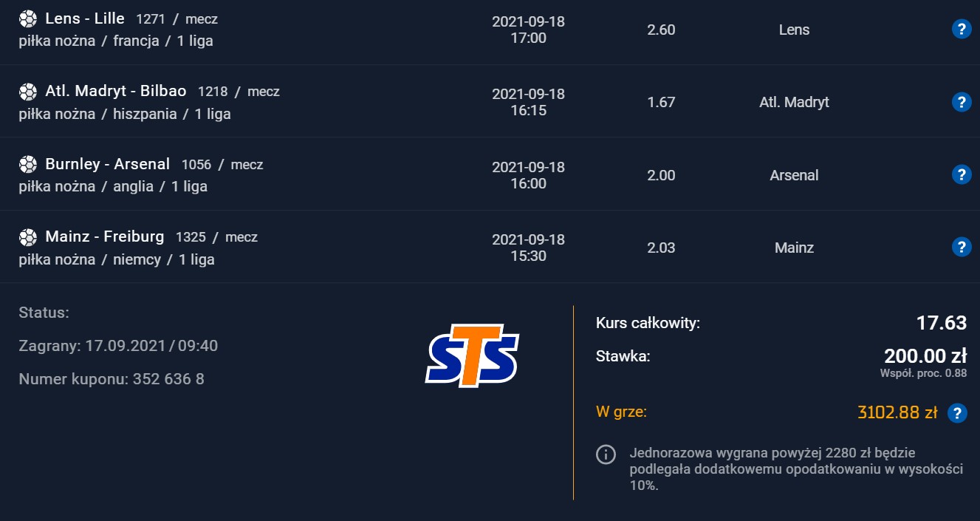The height and width of the screenshot is (521, 980).
Task: Click the soccer ball icon for Lens - Lille
Action: point(28,18)
